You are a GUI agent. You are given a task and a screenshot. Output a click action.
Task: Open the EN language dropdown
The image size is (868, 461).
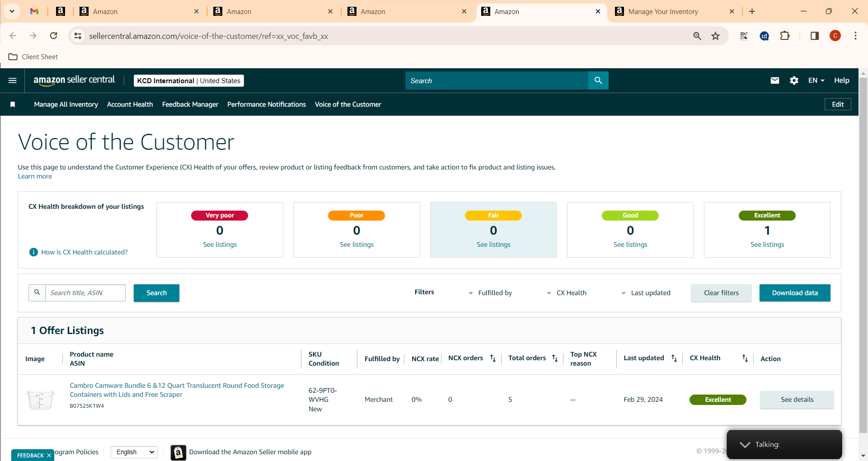816,80
